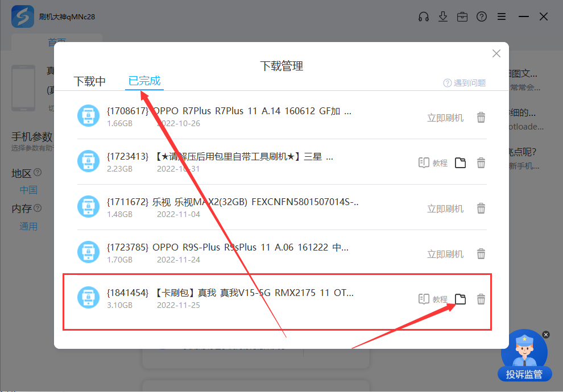Dismiss the 投诉监管 floating widget

546,335
